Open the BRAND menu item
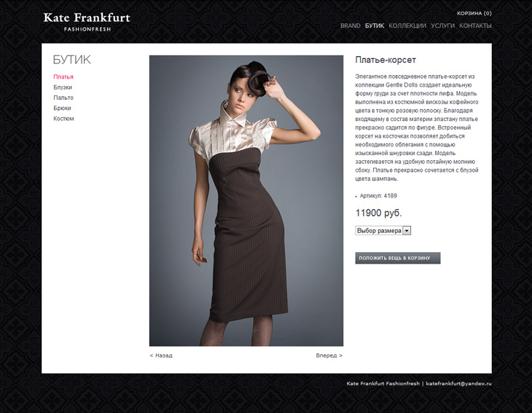The image size is (532, 413). (350, 25)
